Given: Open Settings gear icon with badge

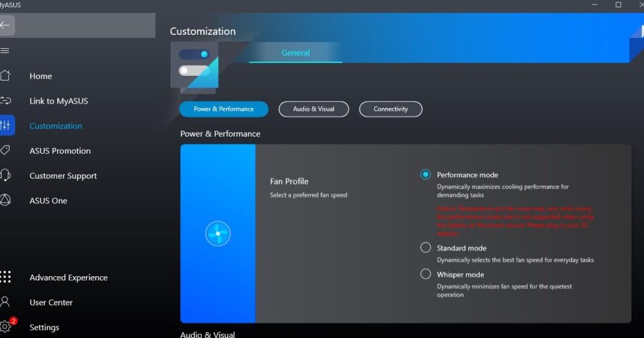Looking at the screenshot, I should coord(6,326).
